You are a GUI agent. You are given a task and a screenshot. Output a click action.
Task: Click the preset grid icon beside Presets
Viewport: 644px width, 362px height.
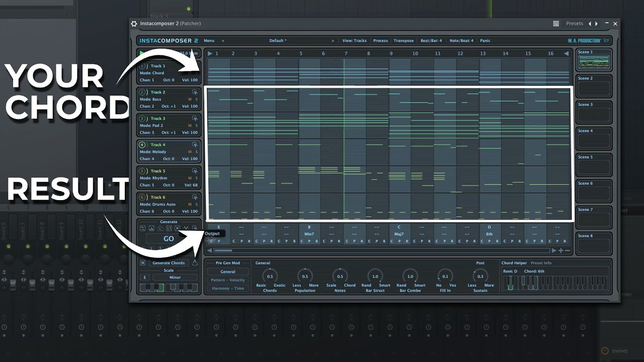[x=556, y=24]
